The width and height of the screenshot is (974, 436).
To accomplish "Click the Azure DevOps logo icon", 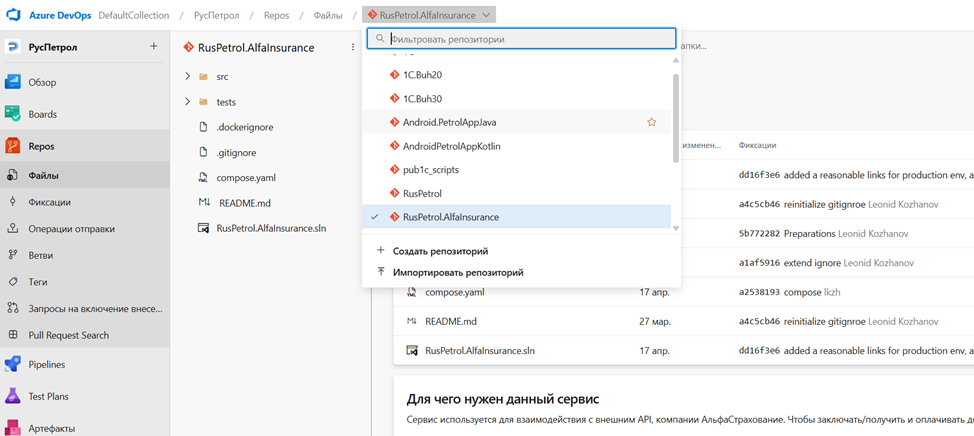I will (14, 16).
